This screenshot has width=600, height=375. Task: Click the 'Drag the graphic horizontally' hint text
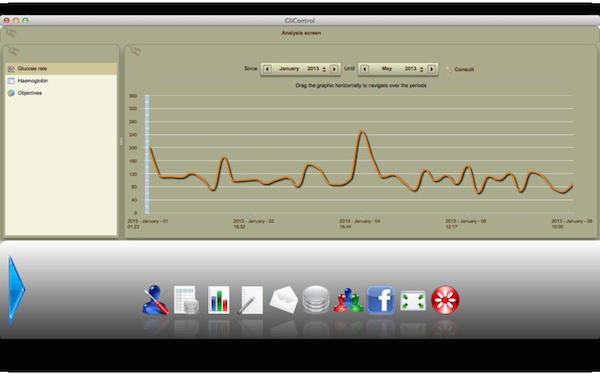pos(361,85)
